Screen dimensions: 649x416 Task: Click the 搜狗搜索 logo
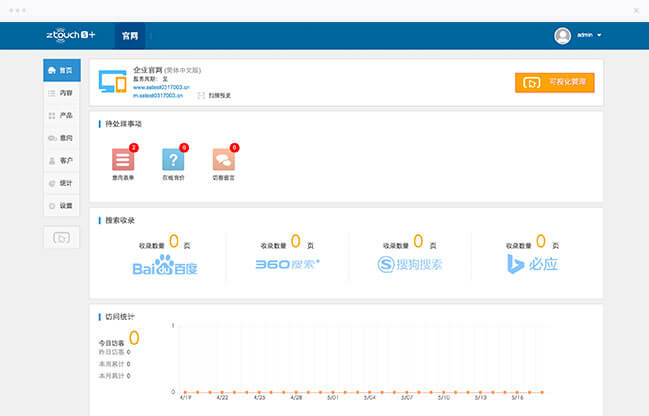(x=410, y=265)
